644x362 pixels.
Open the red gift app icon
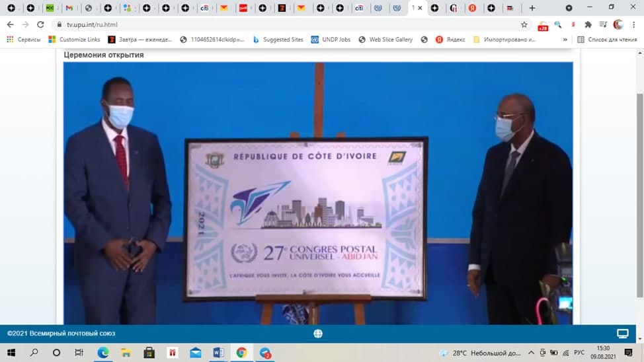click(172, 353)
